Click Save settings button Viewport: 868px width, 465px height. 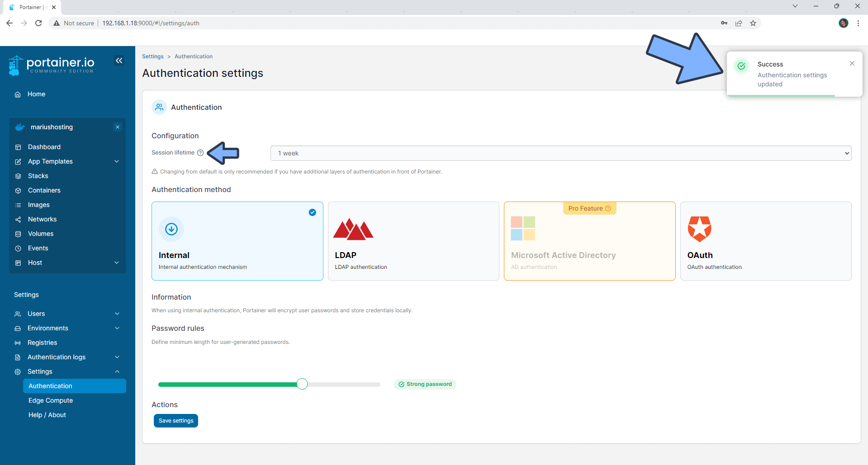click(176, 421)
